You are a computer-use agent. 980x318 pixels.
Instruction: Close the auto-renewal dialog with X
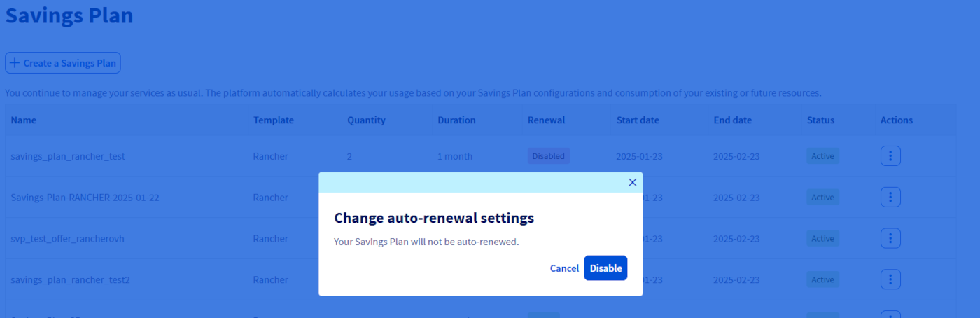coord(632,182)
